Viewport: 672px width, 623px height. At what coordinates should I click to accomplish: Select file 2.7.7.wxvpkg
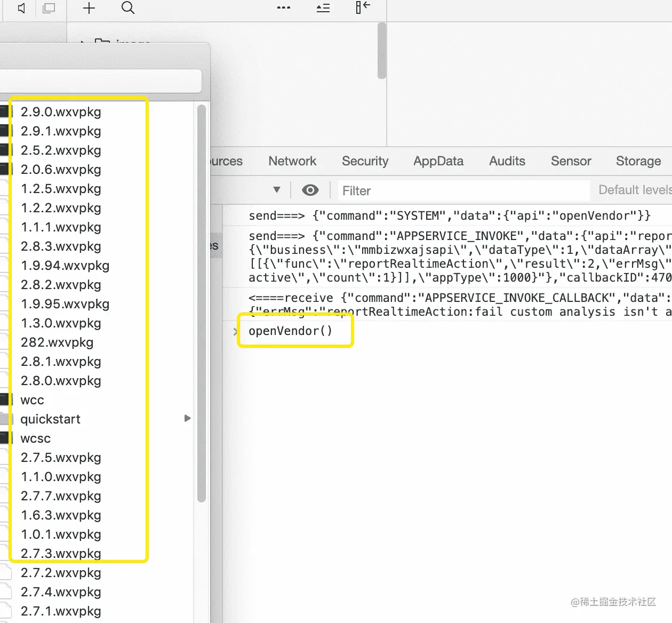[x=61, y=496]
